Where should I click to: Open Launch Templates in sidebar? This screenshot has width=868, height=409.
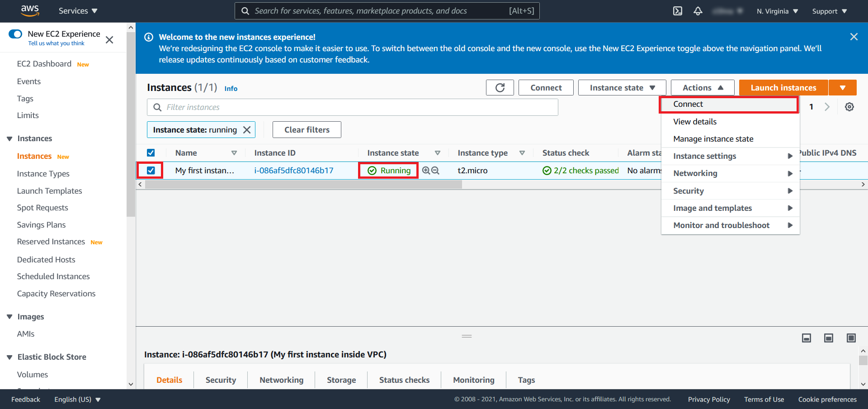pos(49,191)
